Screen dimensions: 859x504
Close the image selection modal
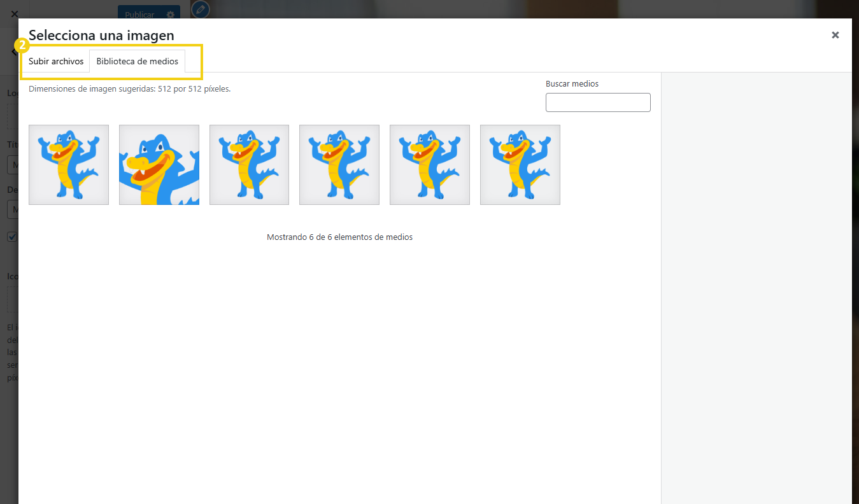pyautogui.click(x=835, y=35)
